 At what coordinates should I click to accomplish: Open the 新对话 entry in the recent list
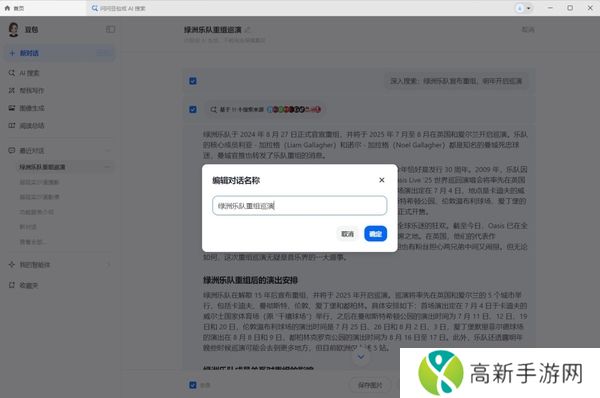(28, 227)
